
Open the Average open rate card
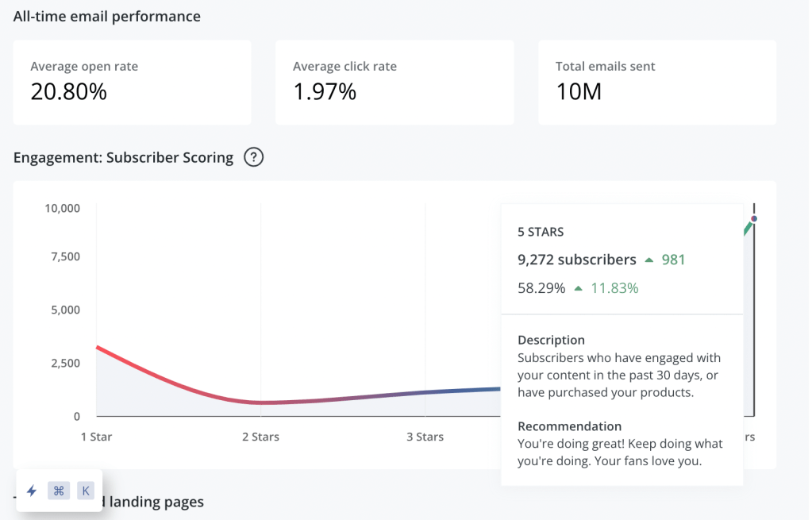click(132, 83)
